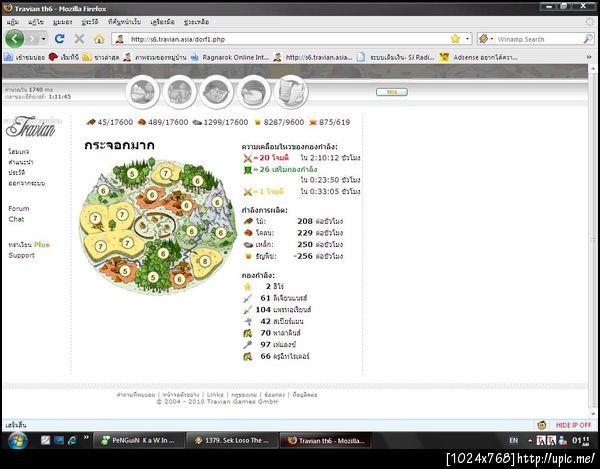The image size is (600, 469).
Task: Click the Stop loading X icon
Action: click(79, 39)
